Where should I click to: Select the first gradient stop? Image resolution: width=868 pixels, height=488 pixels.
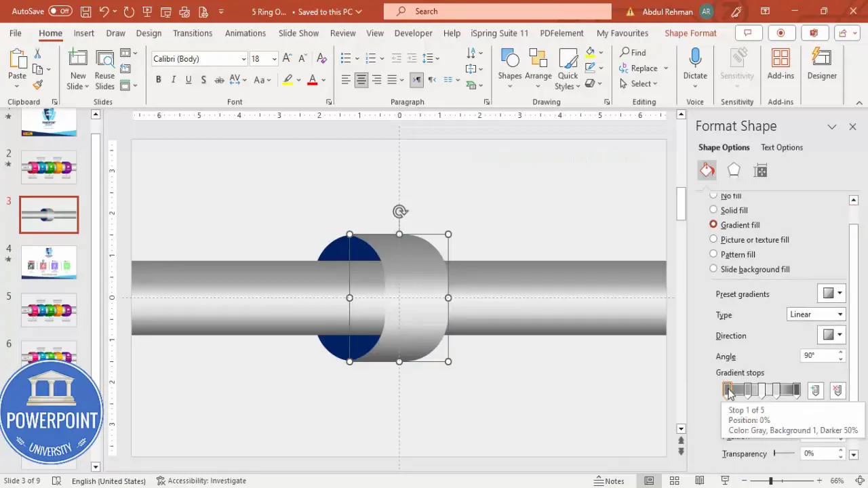728,390
